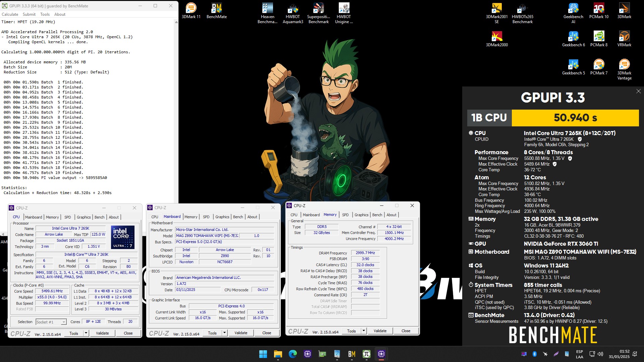Click the ESP LAA language indicator
The width and height of the screenshot is (644, 362).
click(579, 354)
